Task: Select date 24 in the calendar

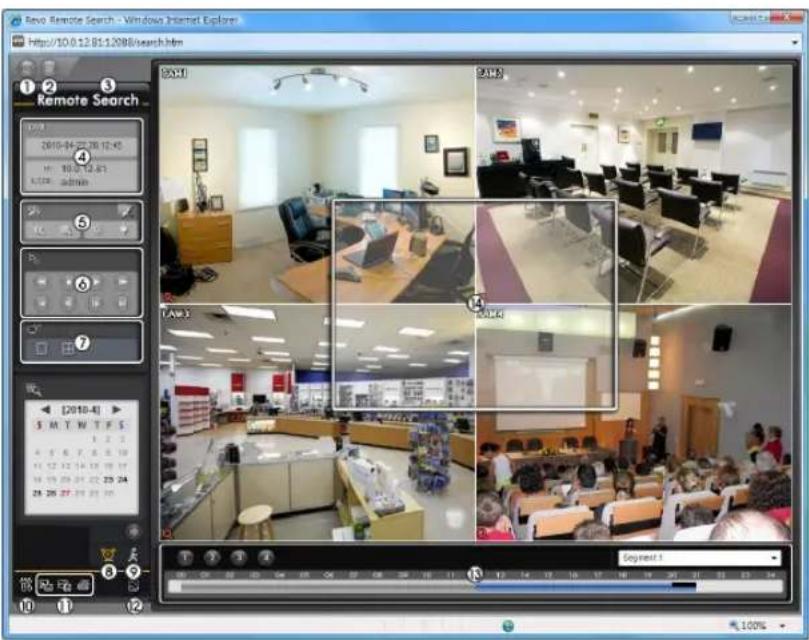Action: 122,479
